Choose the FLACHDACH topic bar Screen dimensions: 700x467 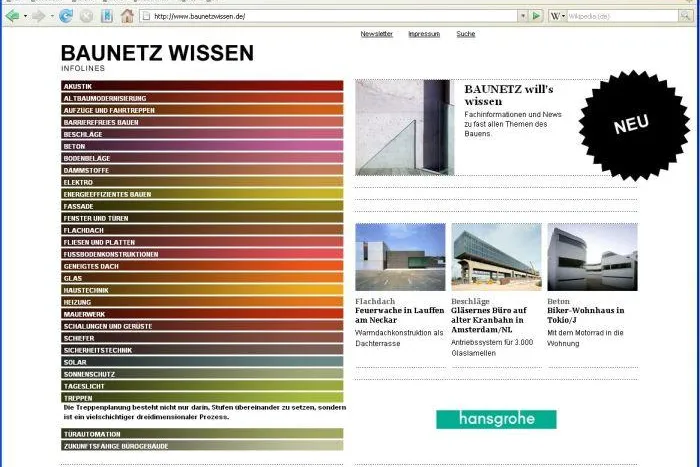202,230
